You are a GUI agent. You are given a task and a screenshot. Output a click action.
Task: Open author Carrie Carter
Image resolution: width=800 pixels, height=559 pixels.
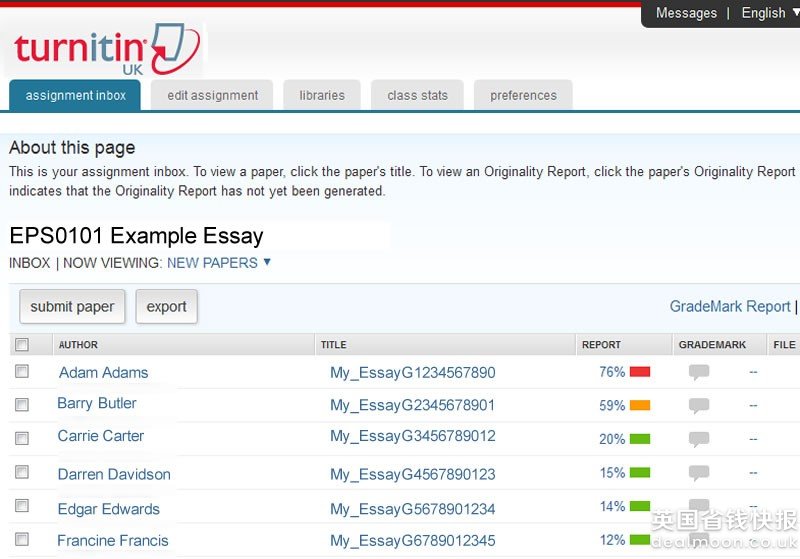(x=101, y=436)
